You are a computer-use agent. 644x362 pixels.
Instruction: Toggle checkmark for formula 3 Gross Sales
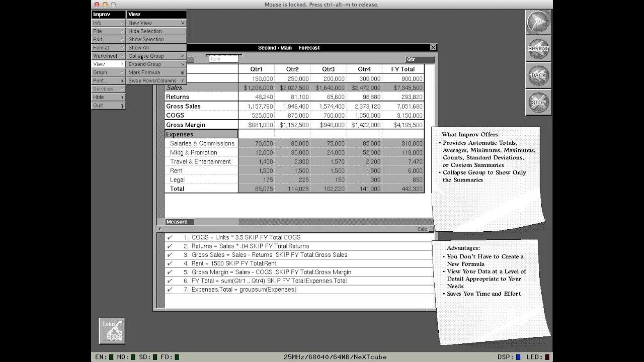170,254
